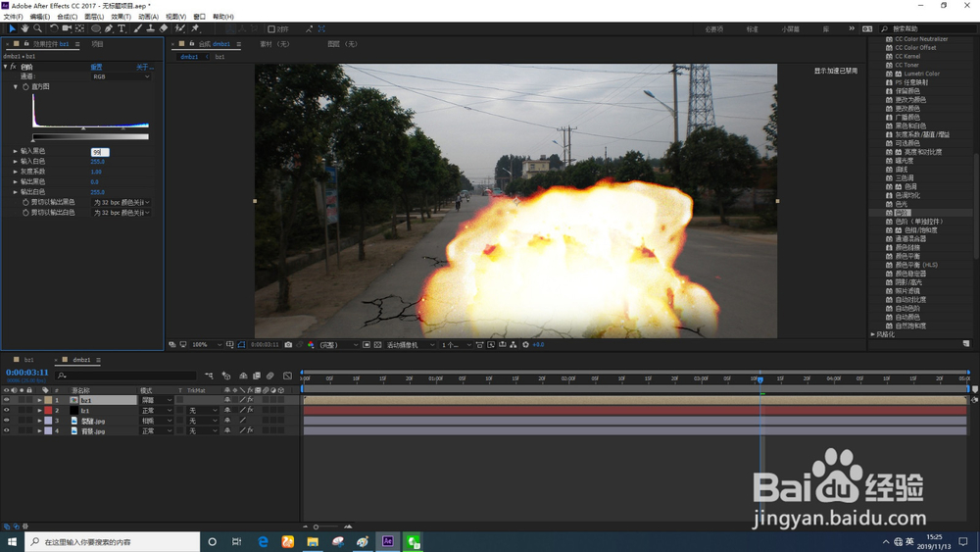
Task: Click About link for the effect
Action: 145,67
